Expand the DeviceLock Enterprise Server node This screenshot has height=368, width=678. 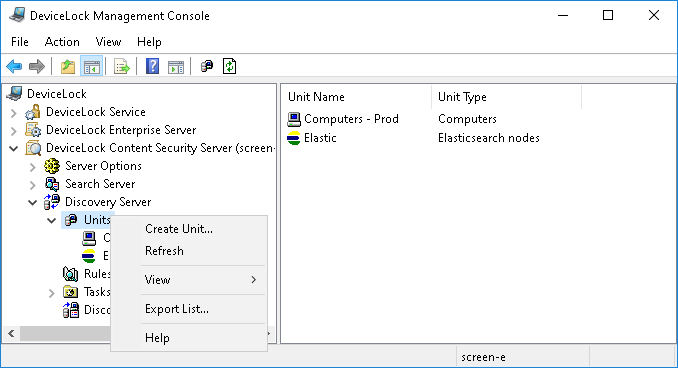click(x=13, y=131)
